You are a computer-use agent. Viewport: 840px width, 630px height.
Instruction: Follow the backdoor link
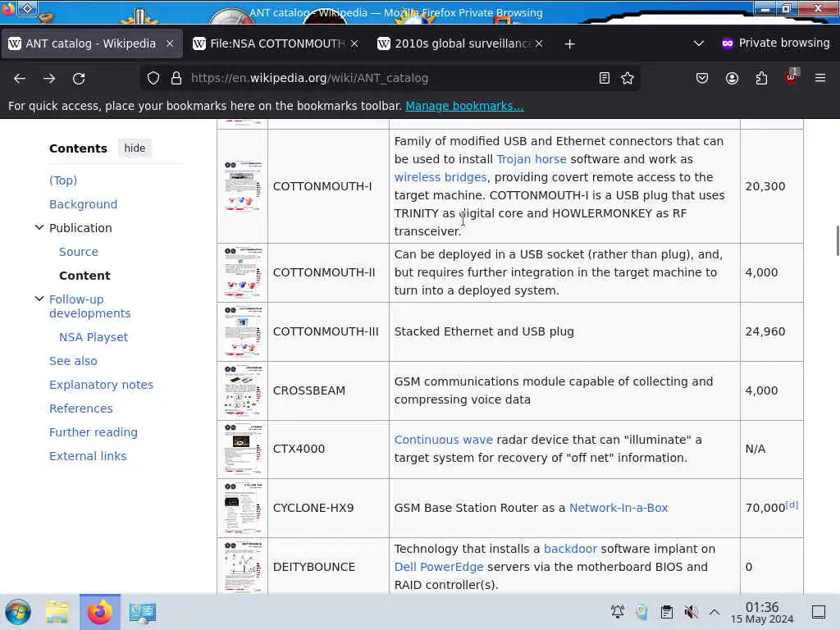tap(570, 549)
